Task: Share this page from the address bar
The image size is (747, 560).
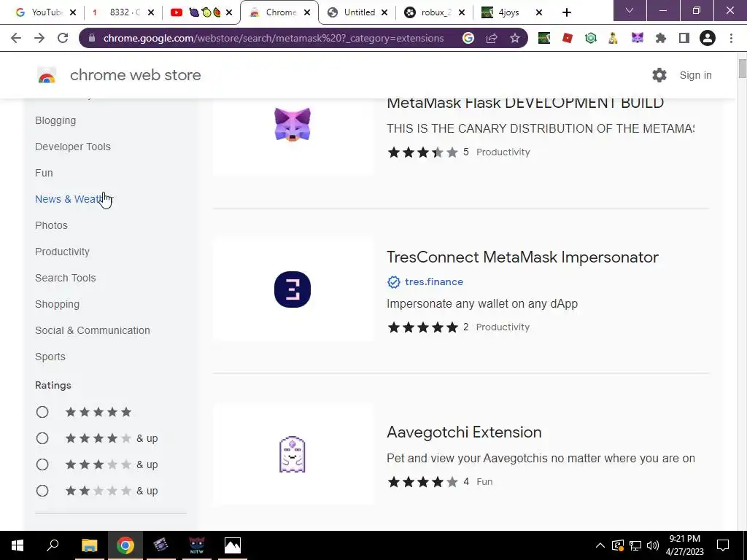Action: coord(491,38)
